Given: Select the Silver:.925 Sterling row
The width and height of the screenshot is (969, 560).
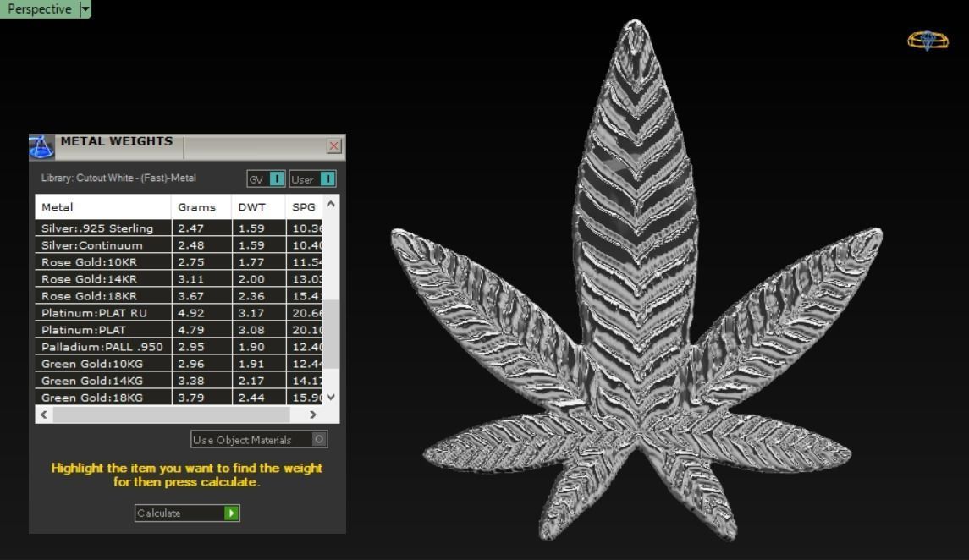Looking at the screenshot, I should (179, 228).
